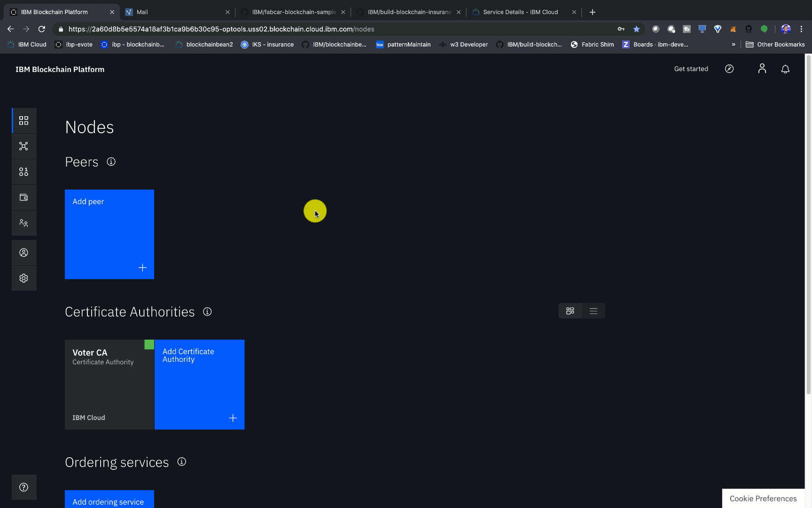
Task: Switch to IBM/build-blockchain-insurance tab
Action: tap(409, 12)
